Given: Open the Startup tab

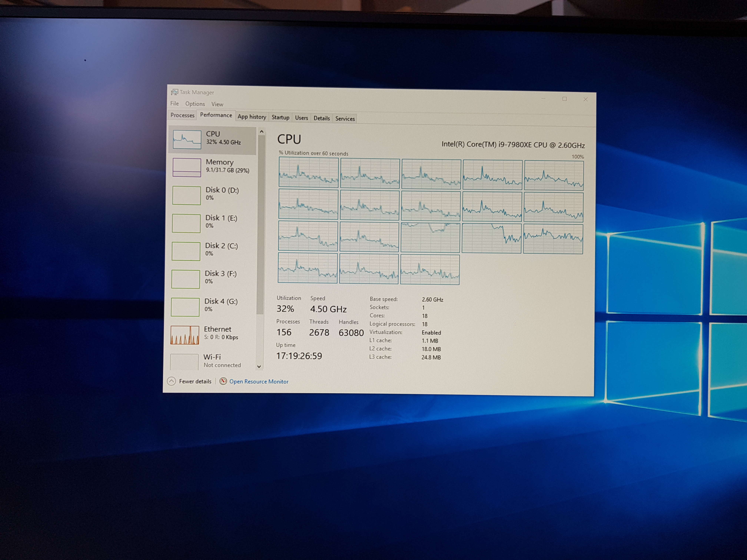Looking at the screenshot, I should point(280,117).
